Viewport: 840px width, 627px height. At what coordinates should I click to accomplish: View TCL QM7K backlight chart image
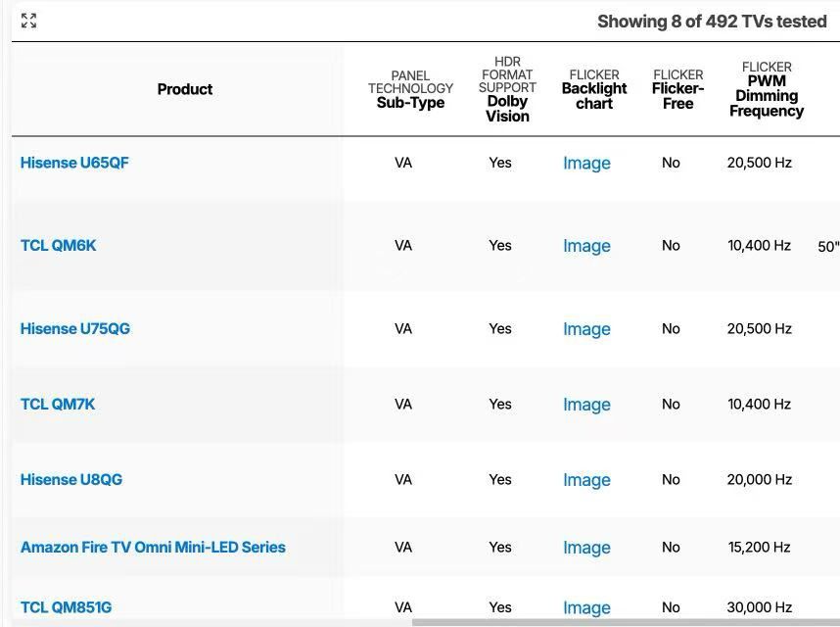click(x=586, y=405)
